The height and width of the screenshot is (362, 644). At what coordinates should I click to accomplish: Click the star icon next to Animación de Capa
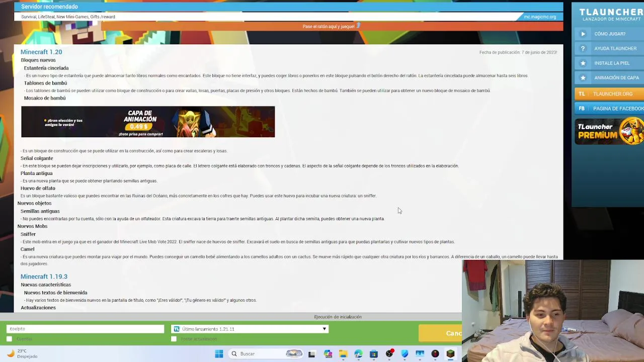(583, 78)
